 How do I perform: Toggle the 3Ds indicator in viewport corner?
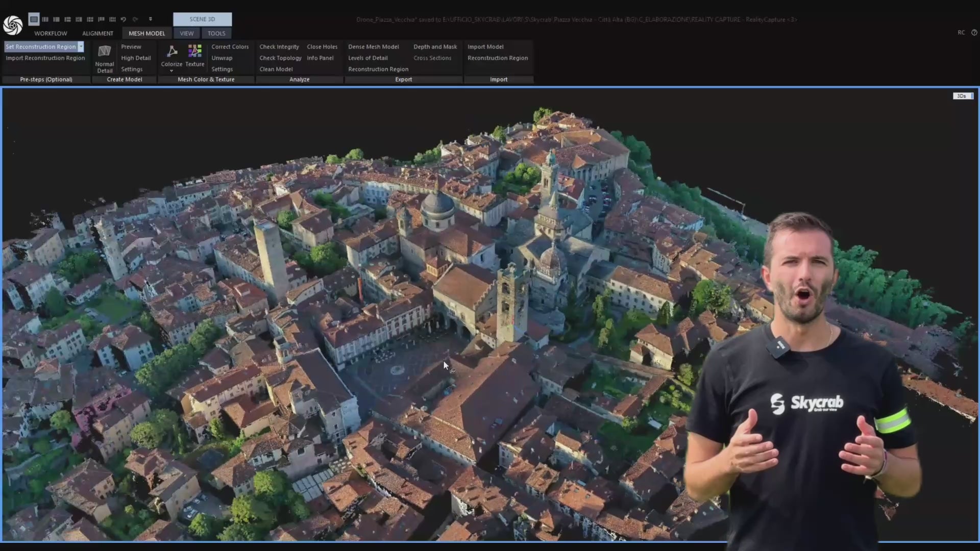click(962, 95)
